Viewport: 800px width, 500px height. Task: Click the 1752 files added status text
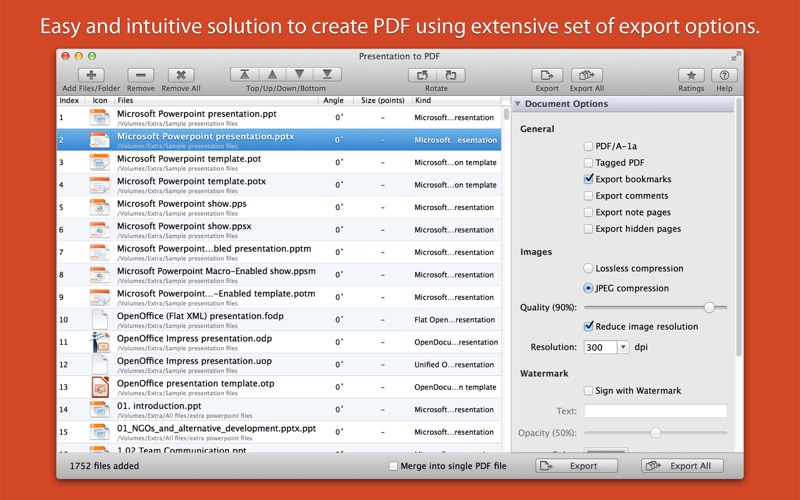tap(104, 466)
